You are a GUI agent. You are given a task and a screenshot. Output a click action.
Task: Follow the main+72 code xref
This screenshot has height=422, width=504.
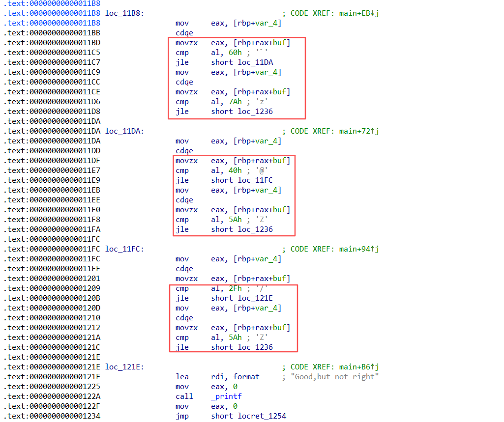pos(359,131)
